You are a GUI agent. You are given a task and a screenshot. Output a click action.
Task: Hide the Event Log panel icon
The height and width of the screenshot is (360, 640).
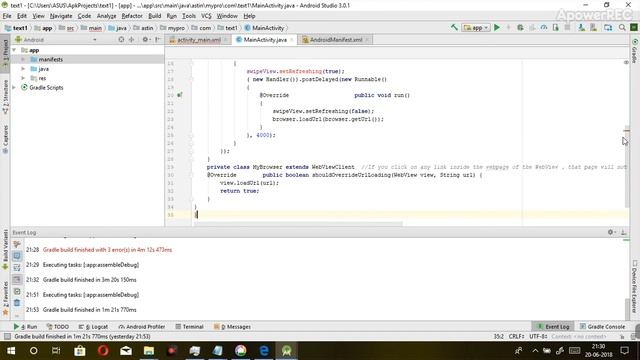coord(623,232)
